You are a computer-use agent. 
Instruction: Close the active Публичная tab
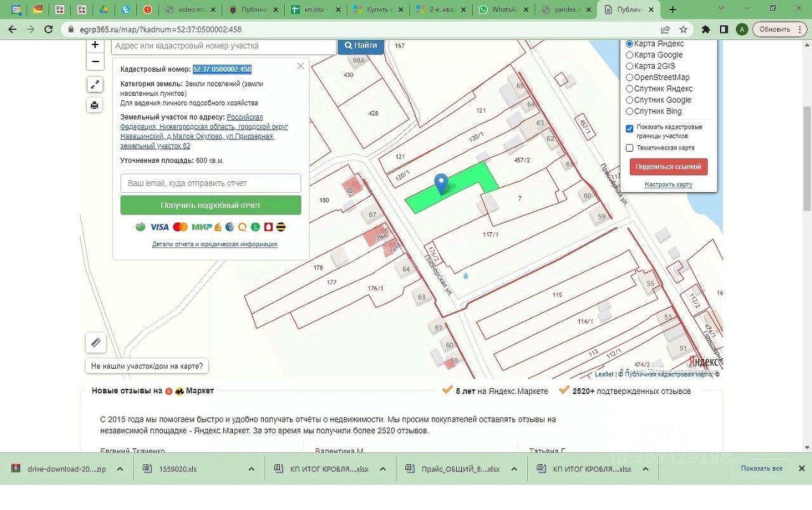click(651, 10)
